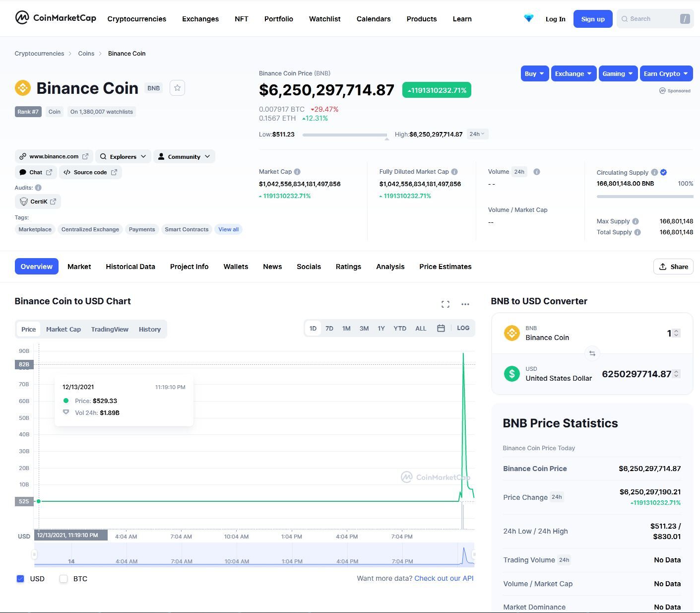The height and width of the screenshot is (613, 700).
Task: Switch to the Historical Data tab
Action: (130, 267)
